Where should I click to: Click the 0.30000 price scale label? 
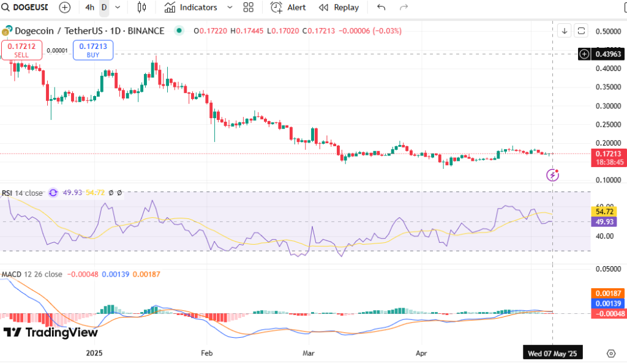pos(608,106)
